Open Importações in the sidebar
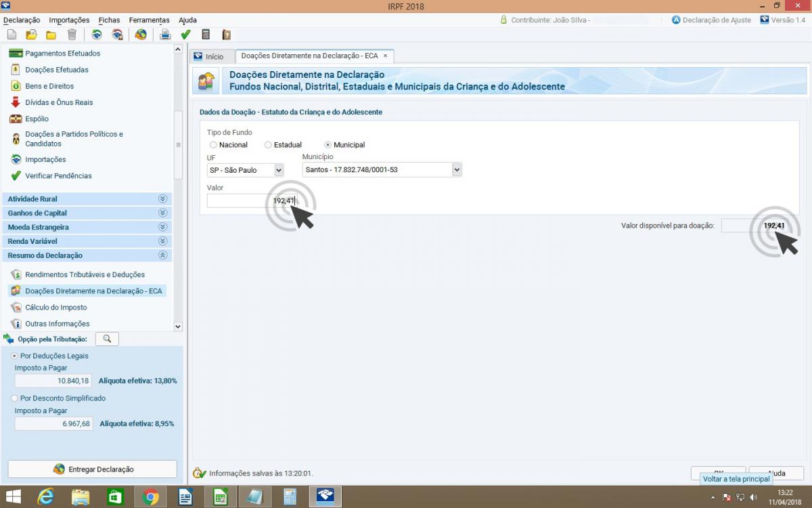 45,159
